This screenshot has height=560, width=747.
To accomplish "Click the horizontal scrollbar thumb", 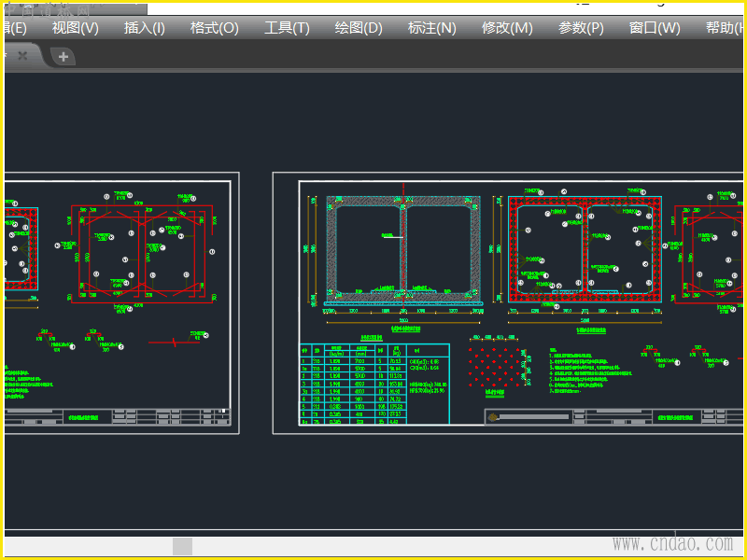I will click(182, 546).
